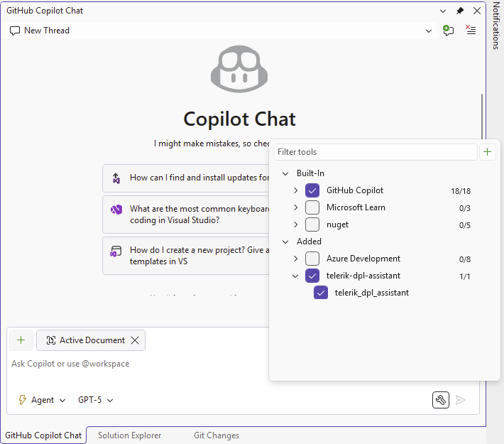The height and width of the screenshot is (444, 504).
Task: Click the chat panel vertical scrollbar
Action: (482, 116)
